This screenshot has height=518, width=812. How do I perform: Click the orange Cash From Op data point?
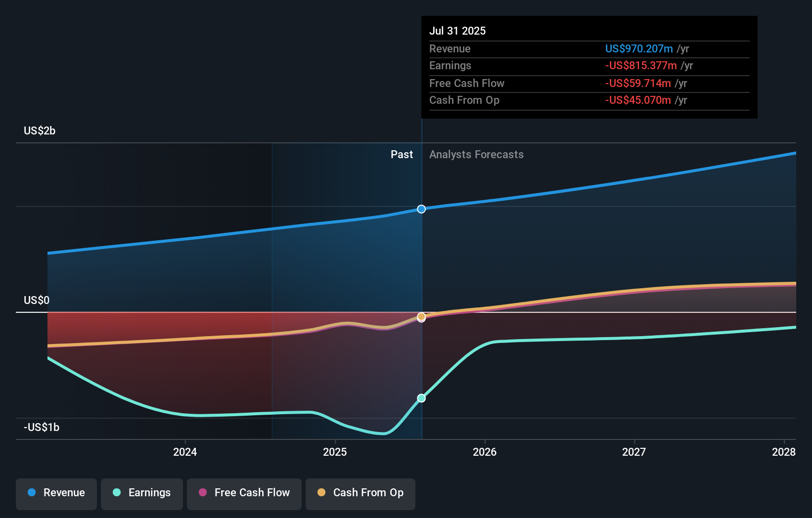pos(421,316)
